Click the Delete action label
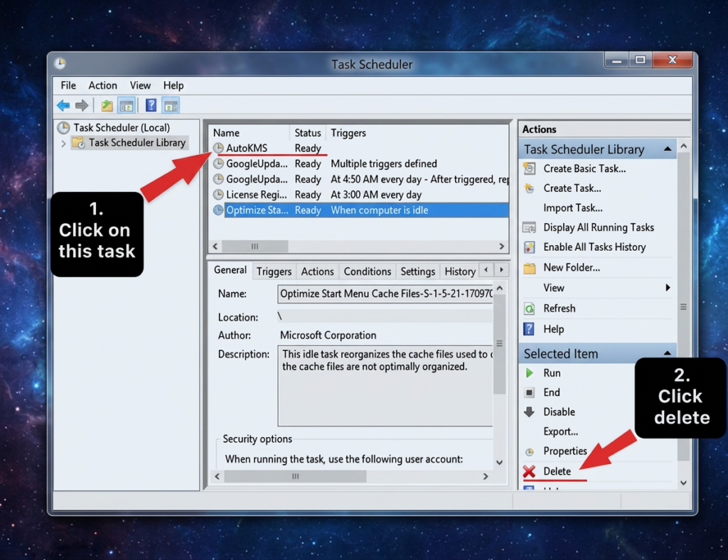 (x=557, y=471)
